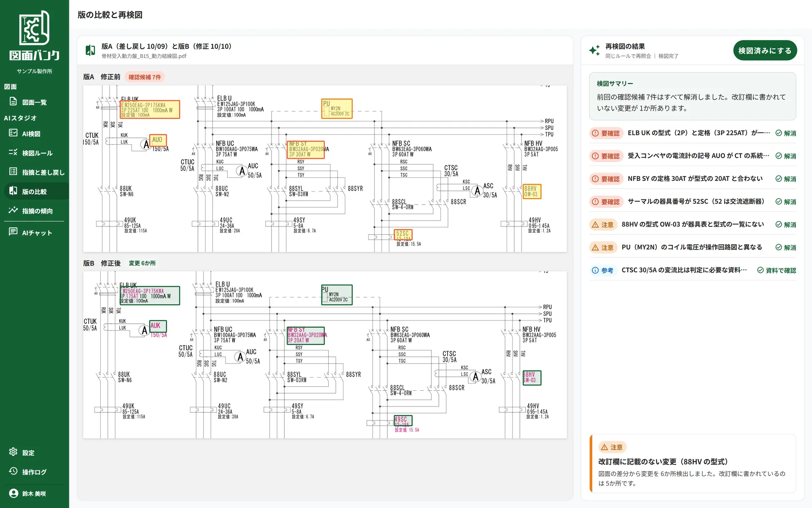Click the AUK highlight in 版B drawing
Image resolution: width=812 pixels, height=508 pixels.
coord(158,326)
